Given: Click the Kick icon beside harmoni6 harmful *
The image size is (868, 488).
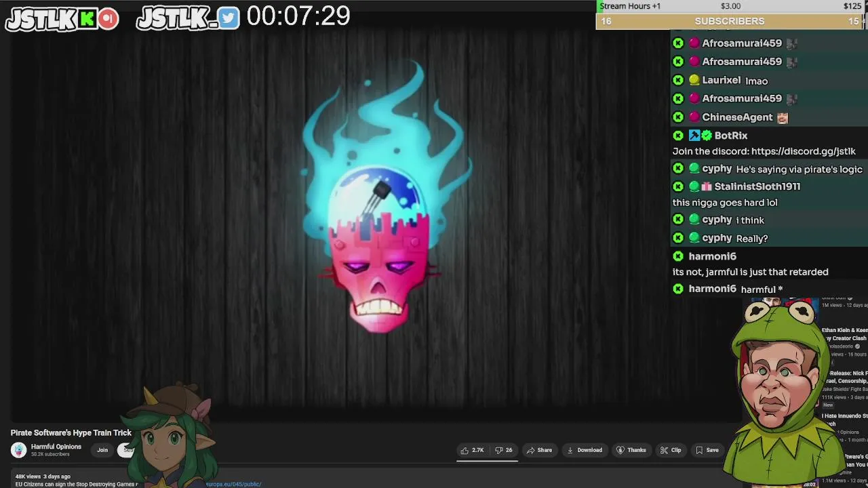Looking at the screenshot, I should (678, 289).
